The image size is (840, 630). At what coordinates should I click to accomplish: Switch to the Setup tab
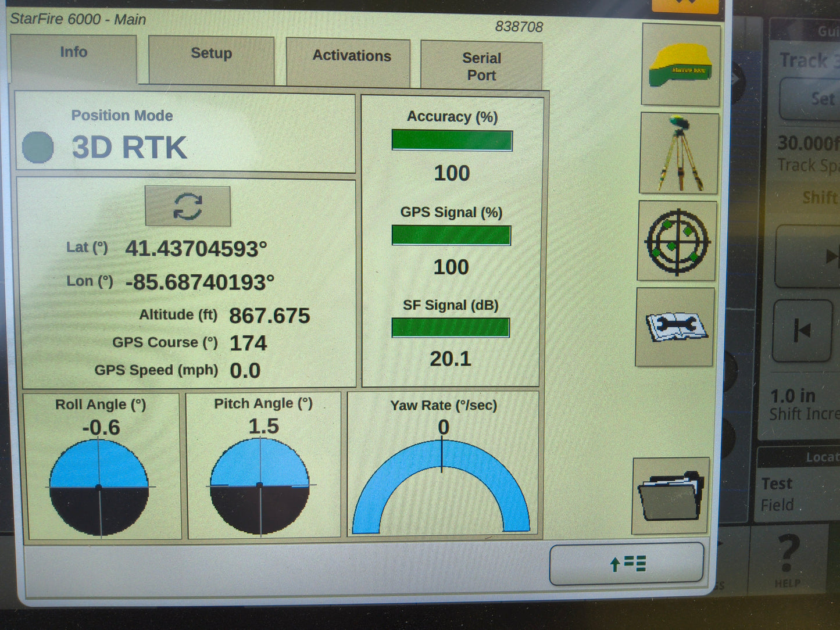point(211,55)
